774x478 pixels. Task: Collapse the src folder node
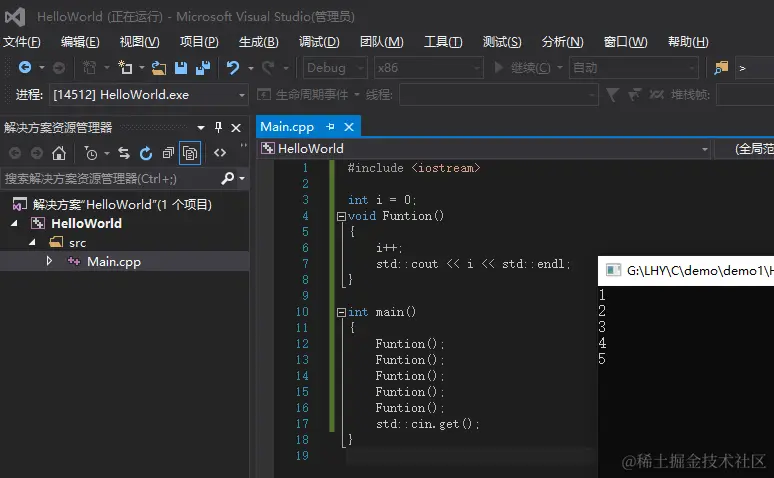point(32,242)
